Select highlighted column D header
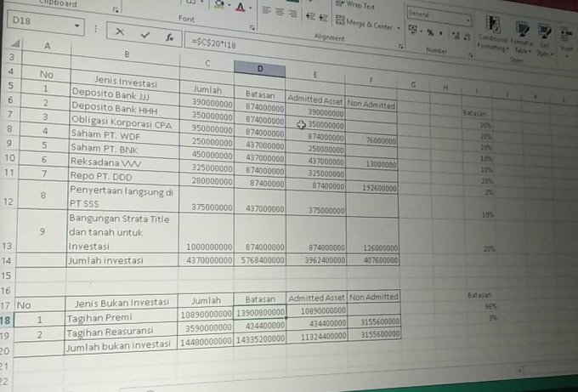The width and height of the screenshot is (578, 392). click(x=260, y=69)
